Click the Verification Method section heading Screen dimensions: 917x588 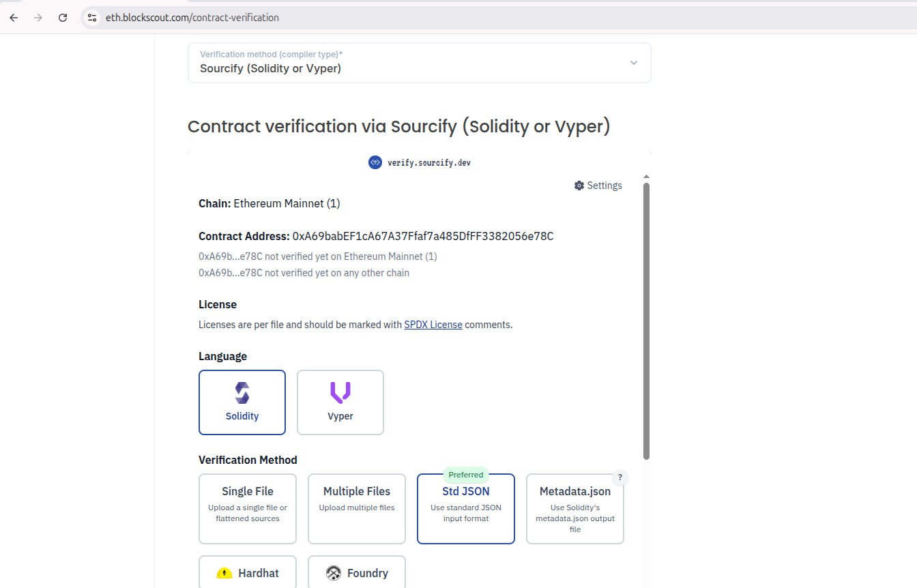tap(248, 460)
